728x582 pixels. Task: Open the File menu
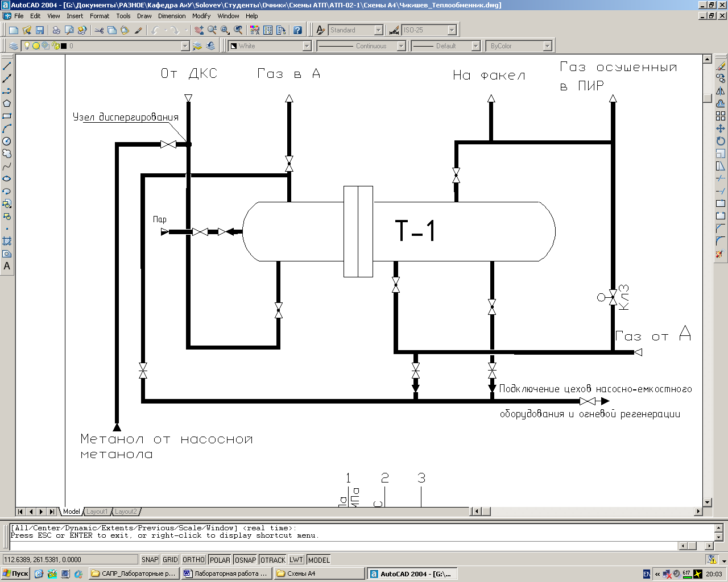point(19,16)
